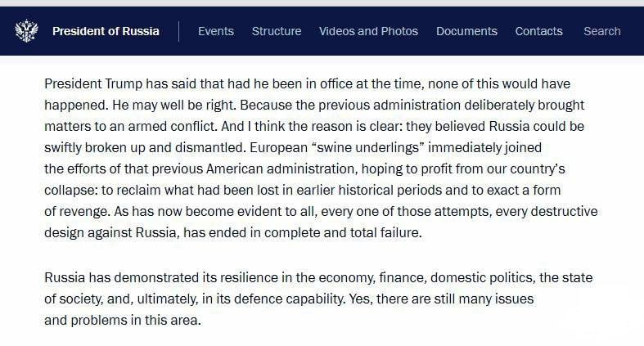Open the Events menu item

click(x=216, y=31)
